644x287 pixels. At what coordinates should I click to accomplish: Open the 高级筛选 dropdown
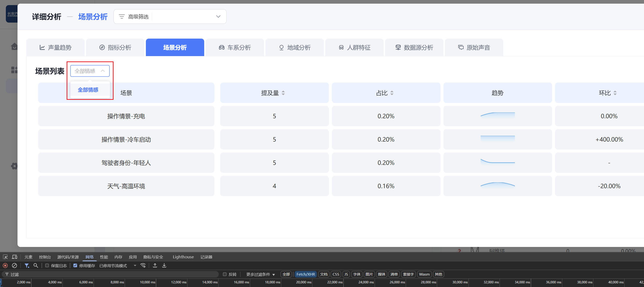point(170,17)
